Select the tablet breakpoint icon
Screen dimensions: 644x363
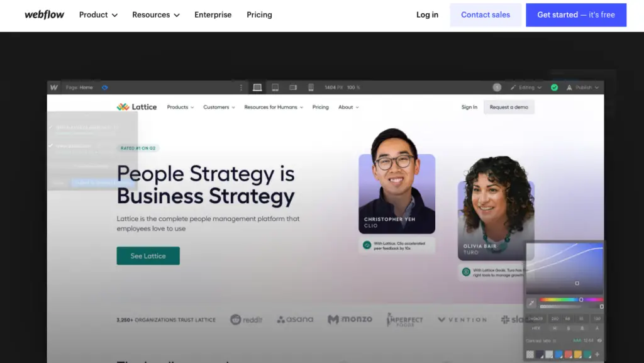[x=275, y=87]
